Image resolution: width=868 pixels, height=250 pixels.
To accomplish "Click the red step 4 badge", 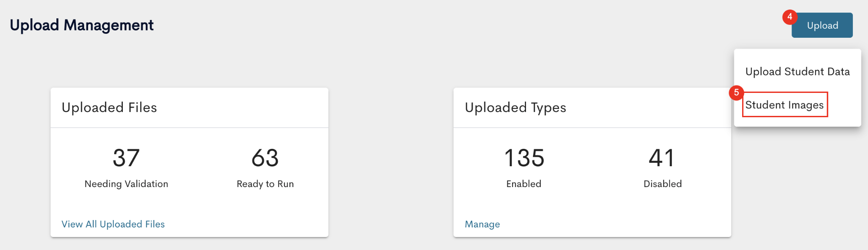I will [x=790, y=17].
